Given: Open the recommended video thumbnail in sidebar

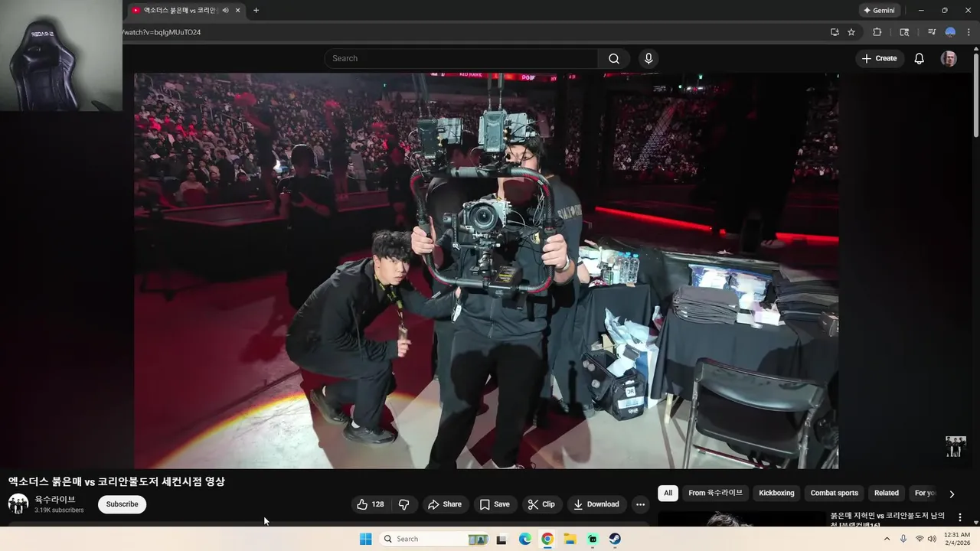Looking at the screenshot, I should click(740, 520).
